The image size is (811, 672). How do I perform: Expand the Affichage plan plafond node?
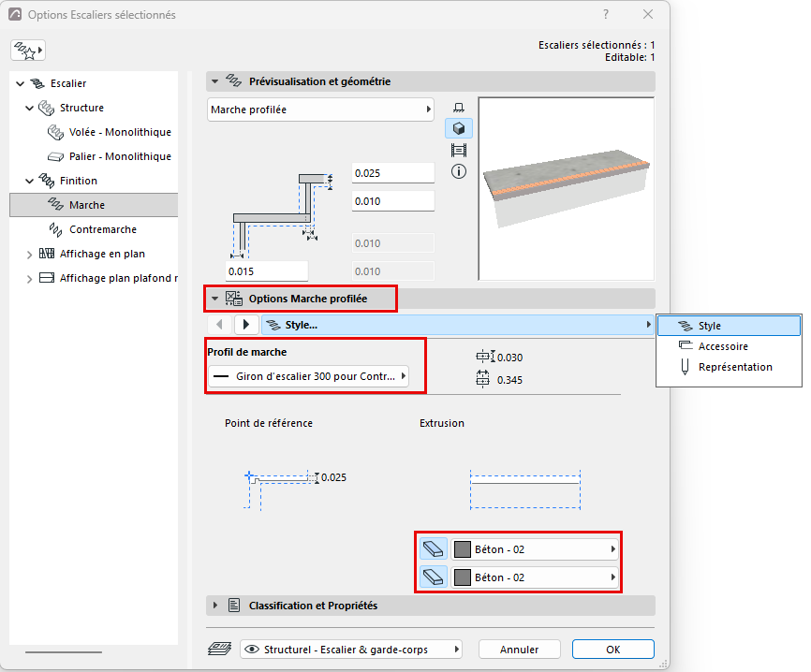[x=29, y=279]
